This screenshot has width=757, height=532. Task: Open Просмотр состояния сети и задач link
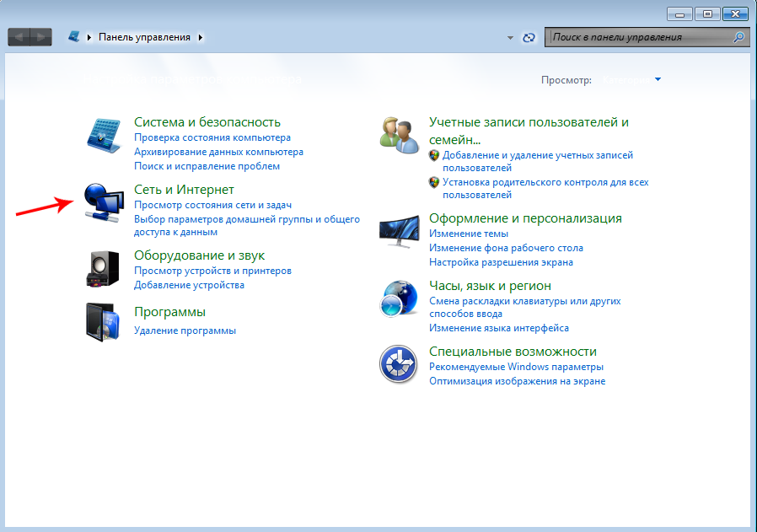coord(212,205)
